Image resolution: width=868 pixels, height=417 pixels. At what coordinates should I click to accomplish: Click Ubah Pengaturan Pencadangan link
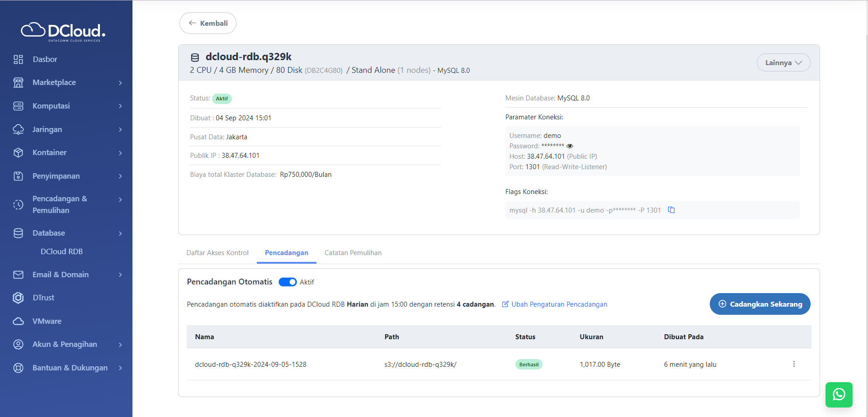(x=559, y=304)
